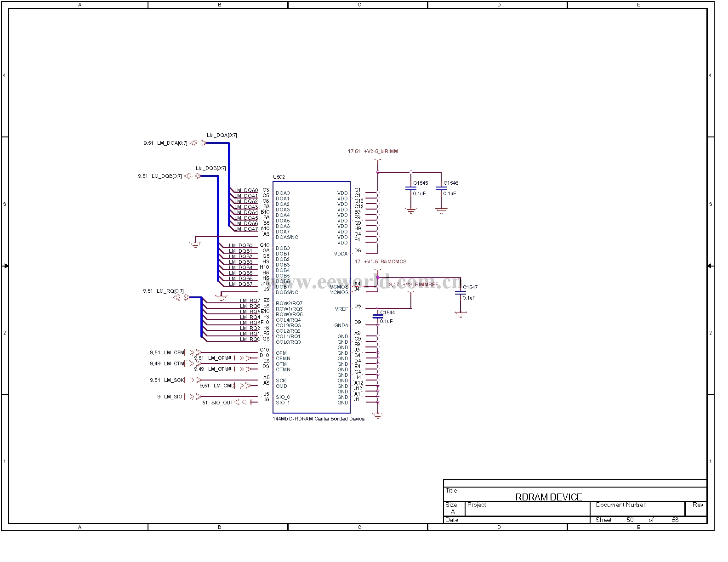This screenshot has width=728, height=562.
Task: Click the +V2-5_MRIMM power label
Action: pyautogui.click(x=381, y=151)
